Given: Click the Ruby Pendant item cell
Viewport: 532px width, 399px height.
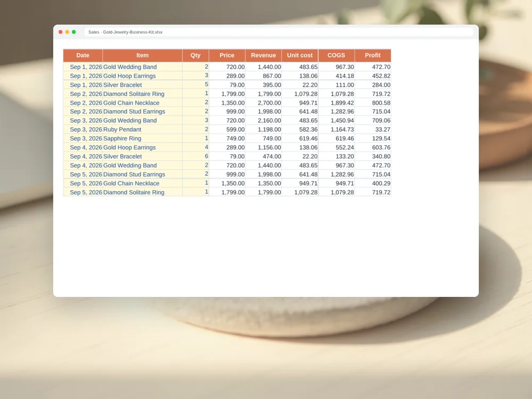Looking at the screenshot, I should click(x=143, y=129).
